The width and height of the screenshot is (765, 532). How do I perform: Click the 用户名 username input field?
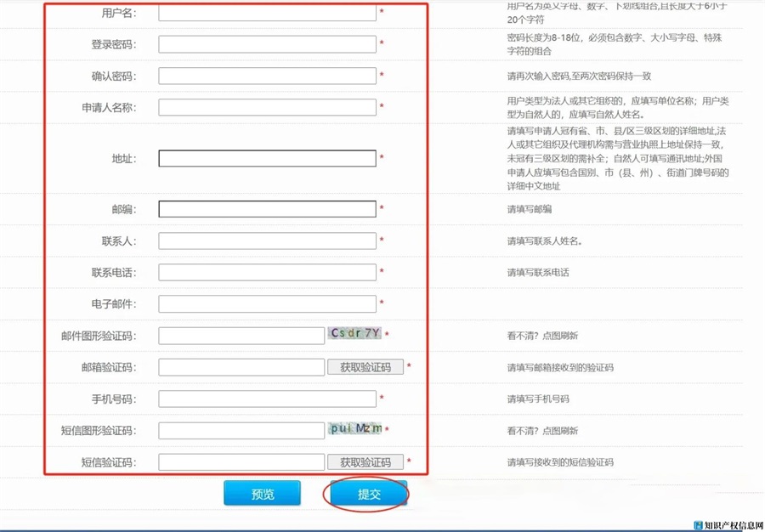267,14
